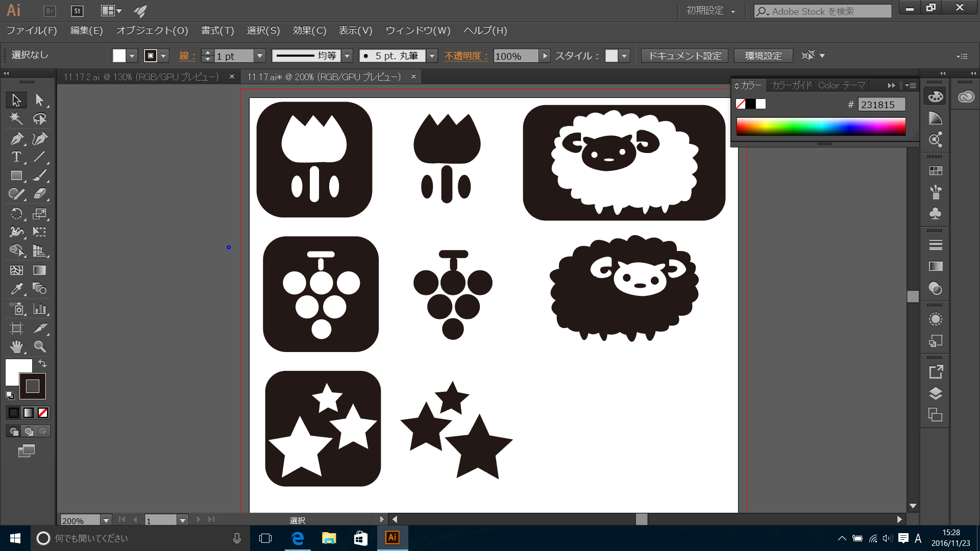Screen dimensions: 980x551
Task: Select the Hand tool
Action: click(x=16, y=347)
